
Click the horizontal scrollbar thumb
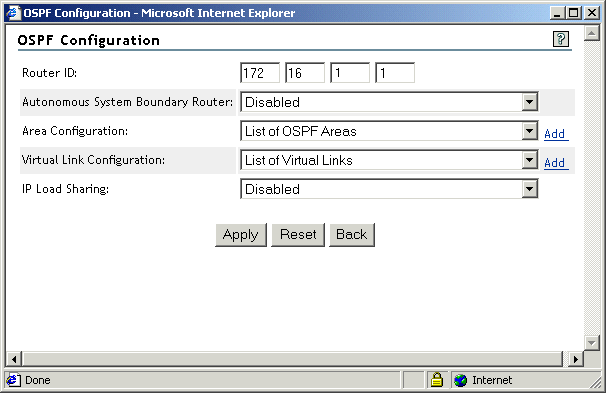[x=293, y=359]
